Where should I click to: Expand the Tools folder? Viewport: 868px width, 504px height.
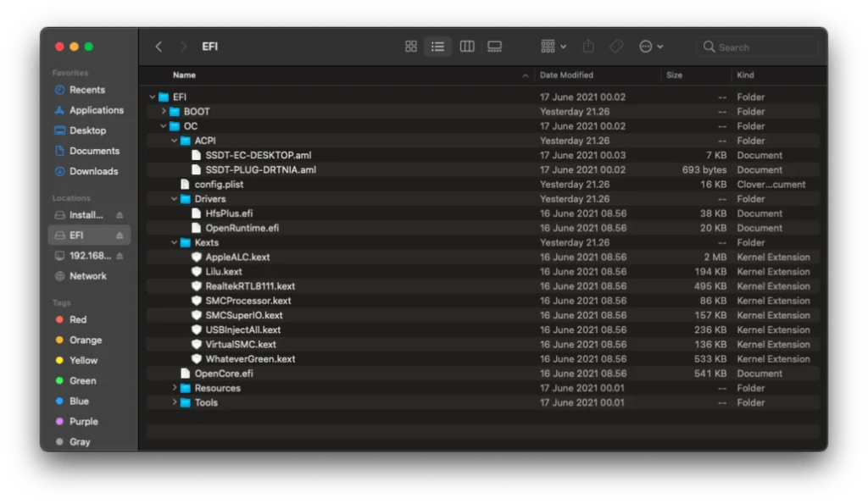coord(175,402)
